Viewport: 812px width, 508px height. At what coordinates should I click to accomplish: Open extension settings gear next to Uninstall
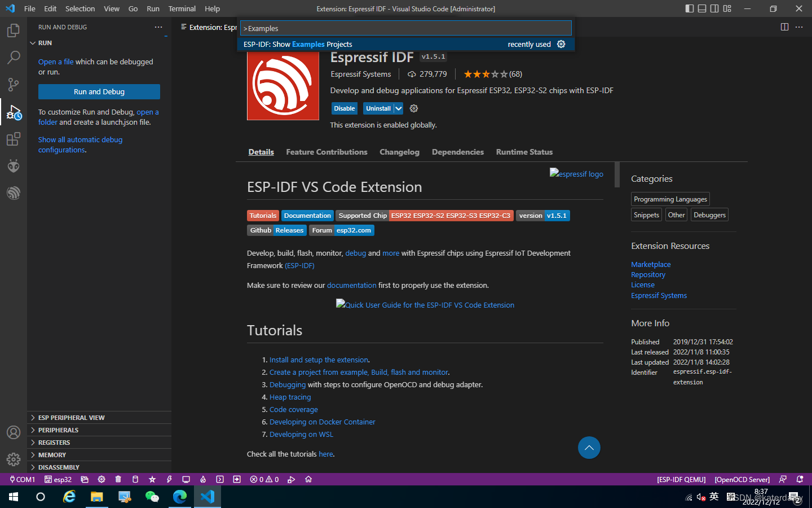414,108
